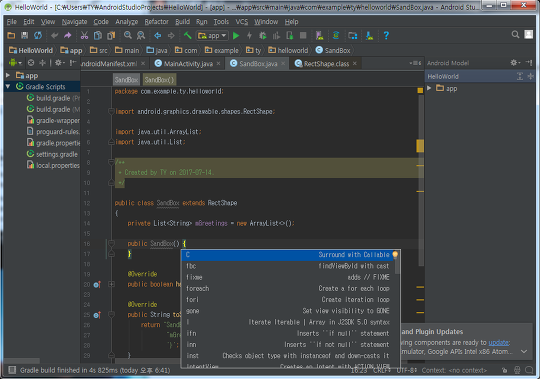Expand app in Android Model panel
This screenshot has width=540, height=379.
click(x=429, y=88)
